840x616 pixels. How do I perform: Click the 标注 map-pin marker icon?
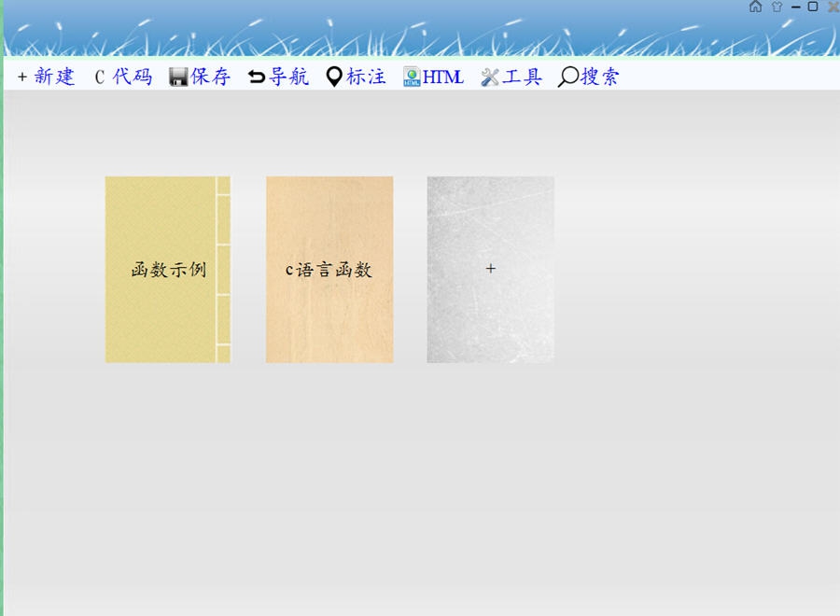coord(334,77)
